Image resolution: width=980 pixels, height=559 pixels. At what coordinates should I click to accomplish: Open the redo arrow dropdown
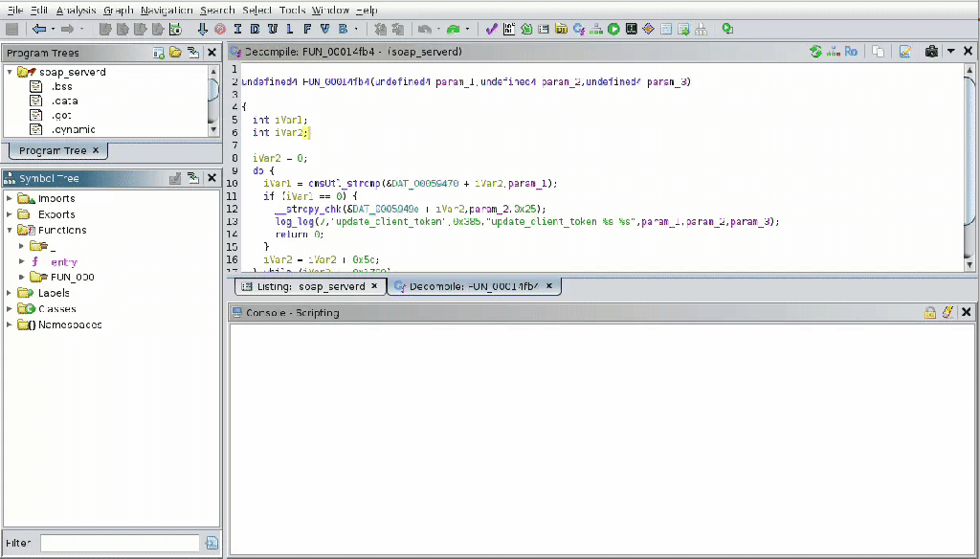(467, 30)
